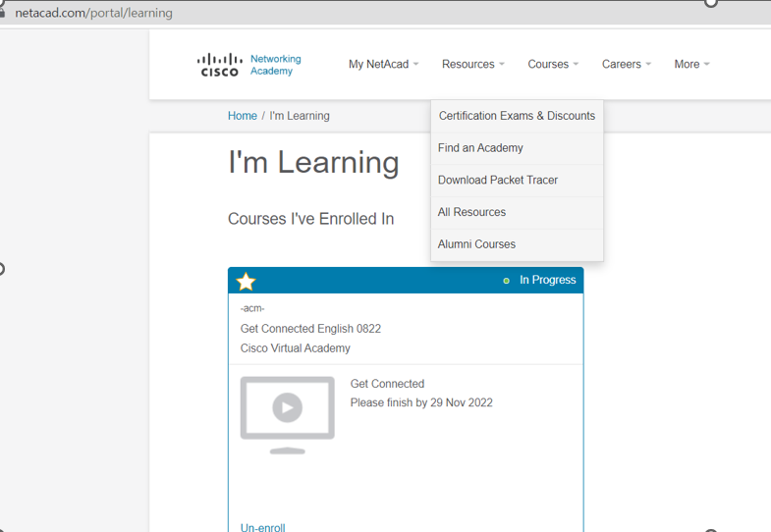Screen dimensions: 771x532
Task: Click the In Progress status label
Action: pos(547,280)
